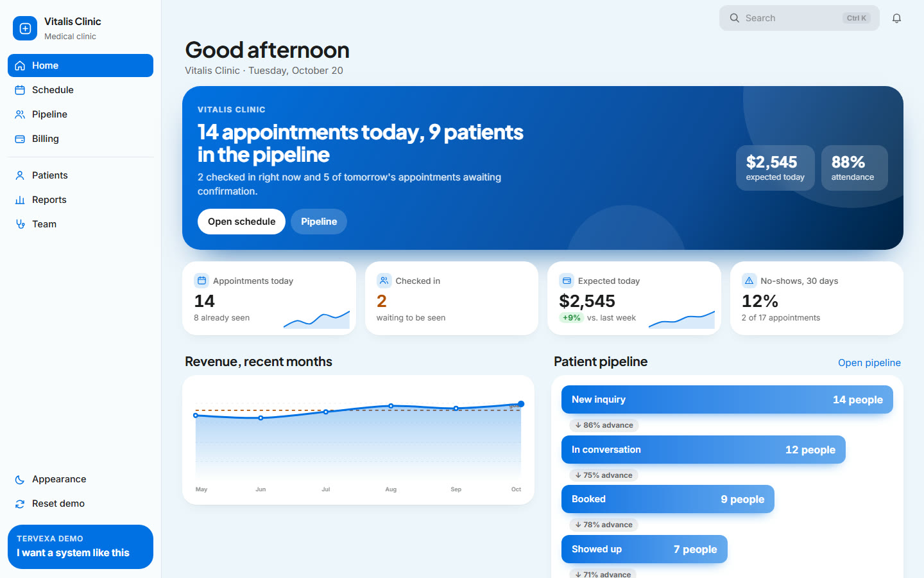Click the $2,545 expected today tile
Viewport: 924px width, 578px height.
click(775, 168)
